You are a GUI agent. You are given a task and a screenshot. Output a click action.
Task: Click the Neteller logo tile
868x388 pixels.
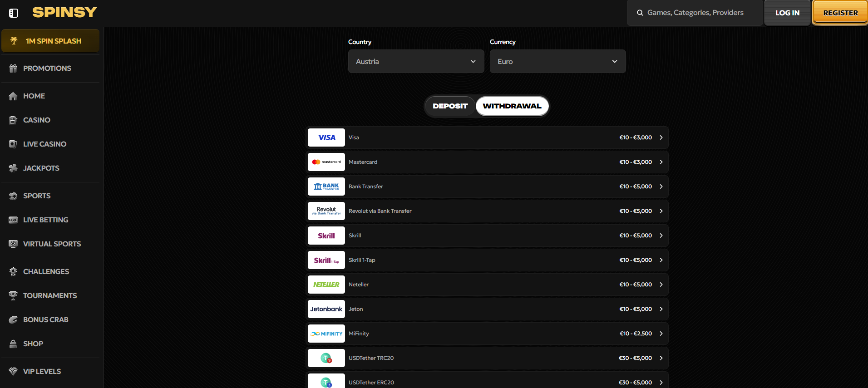pos(326,285)
